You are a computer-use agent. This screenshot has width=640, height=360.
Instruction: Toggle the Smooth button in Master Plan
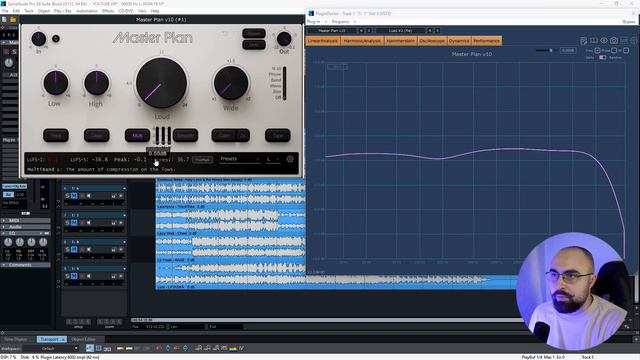click(185, 136)
